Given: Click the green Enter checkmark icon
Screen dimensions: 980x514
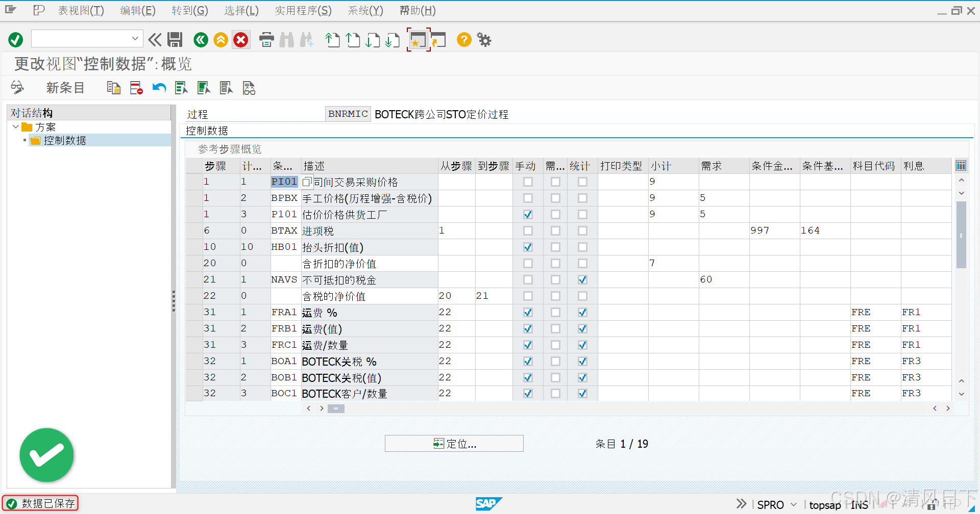Looking at the screenshot, I should pos(16,40).
